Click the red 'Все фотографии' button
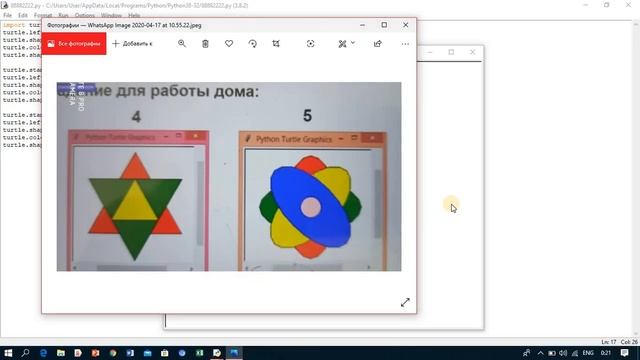Image resolution: width=640 pixels, height=360 pixels. click(x=74, y=44)
